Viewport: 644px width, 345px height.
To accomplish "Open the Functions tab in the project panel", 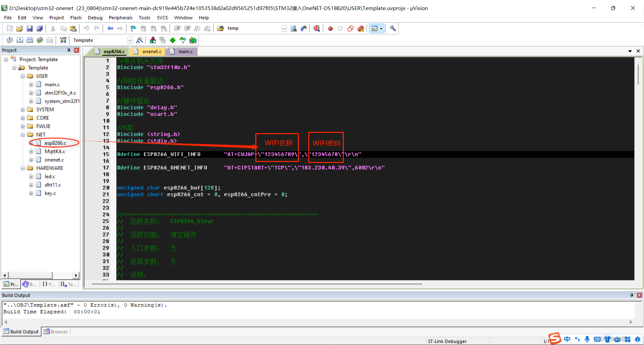I will pyautogui.click(x=49, y=284).
